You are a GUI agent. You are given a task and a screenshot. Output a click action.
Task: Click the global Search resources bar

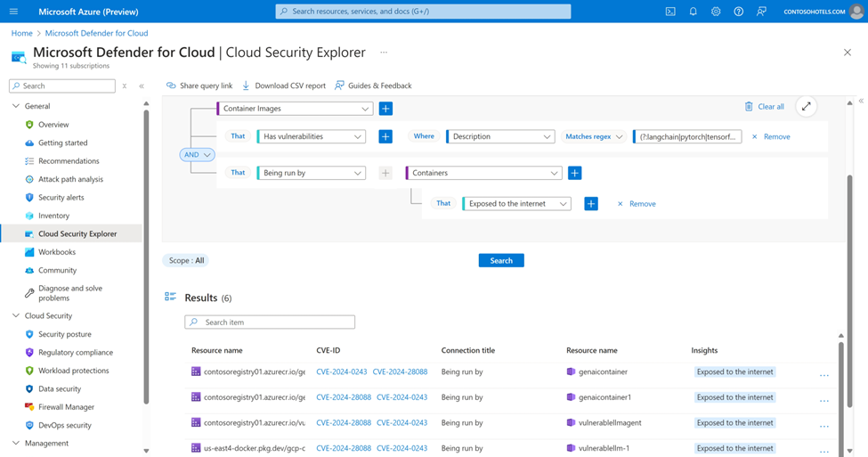click(423, 11)
